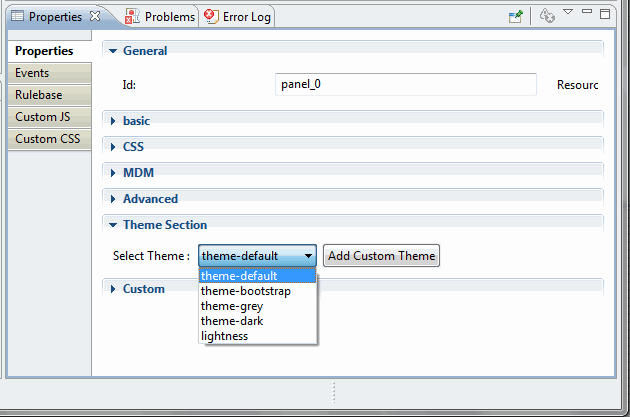
Task: Collapse the General section
Action: coord(113,51)
